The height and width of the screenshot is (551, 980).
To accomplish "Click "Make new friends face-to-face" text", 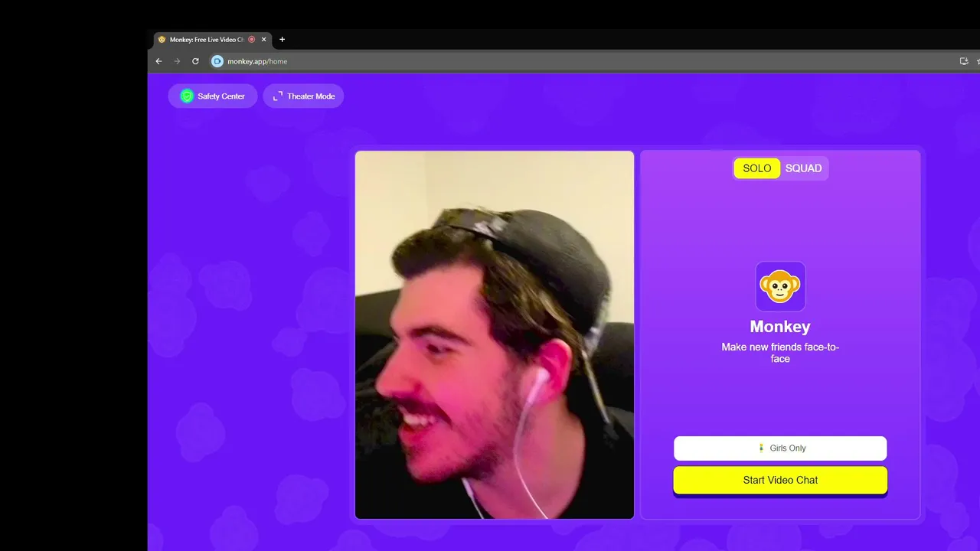I will (780, 353).
